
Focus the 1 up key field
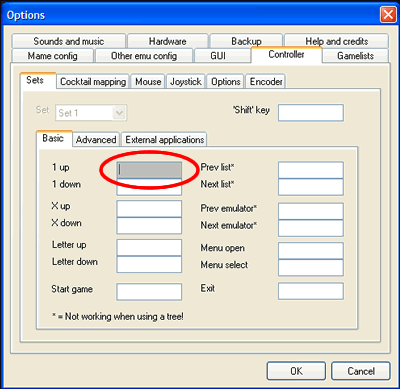pos(149,170)
